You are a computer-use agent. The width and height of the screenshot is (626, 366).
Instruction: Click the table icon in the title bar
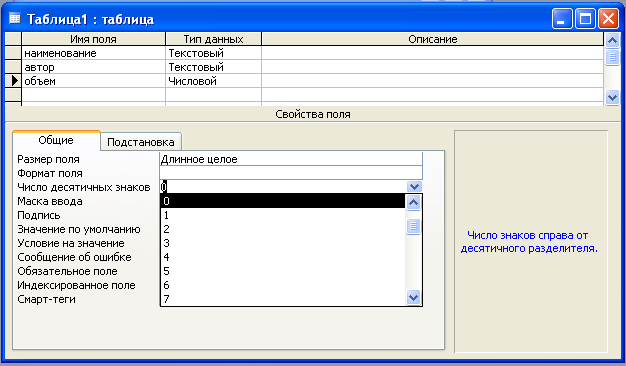(15, 18)
